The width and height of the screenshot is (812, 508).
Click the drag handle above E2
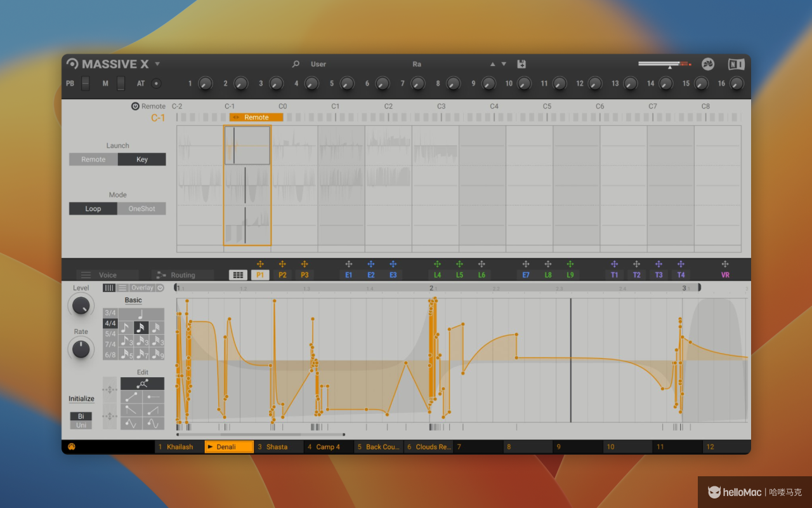371,264
